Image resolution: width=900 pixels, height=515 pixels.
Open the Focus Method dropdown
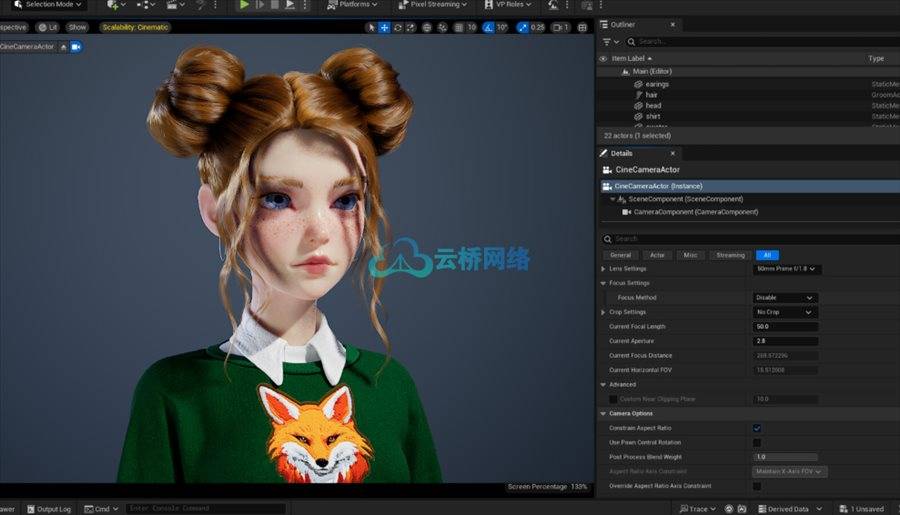pyautogui.click(x=785, y=298)
